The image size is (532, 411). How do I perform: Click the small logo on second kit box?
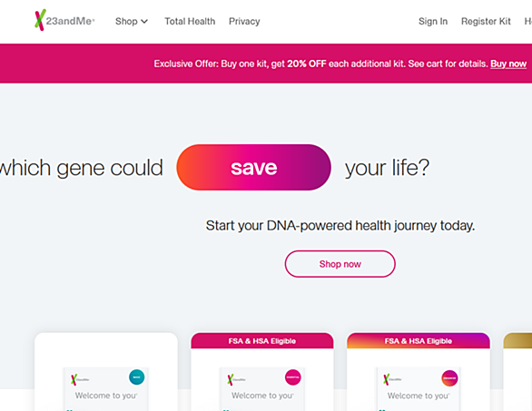(236, 379)
